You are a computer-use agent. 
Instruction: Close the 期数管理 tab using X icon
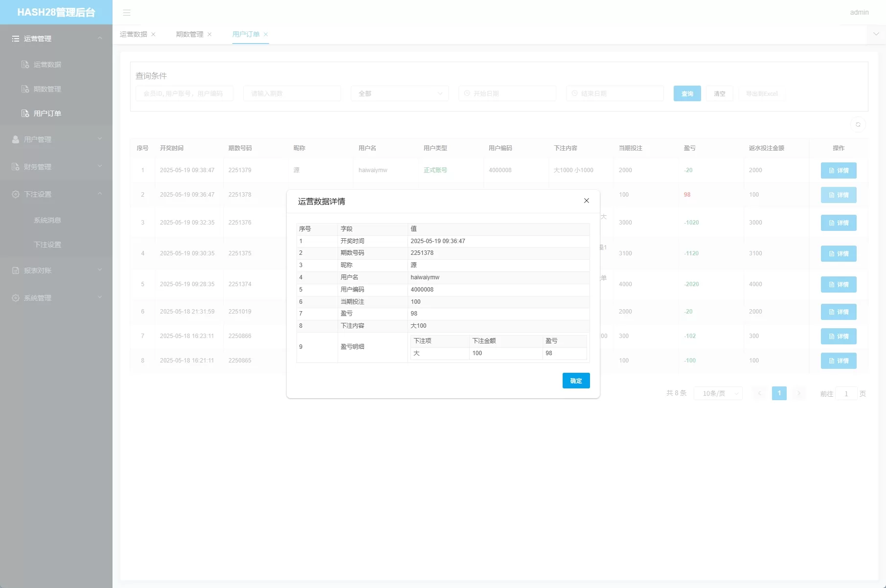pyautogui.click(x=210, y=34)
